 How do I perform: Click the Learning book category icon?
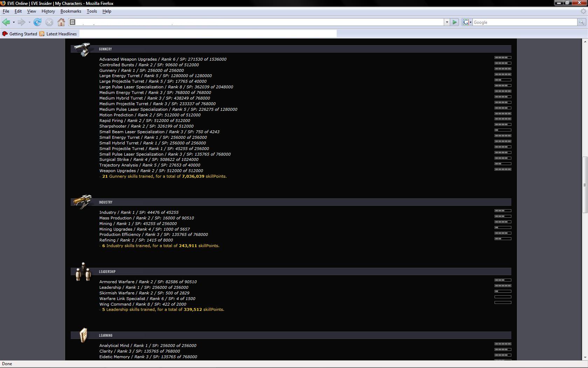point(83,335)
